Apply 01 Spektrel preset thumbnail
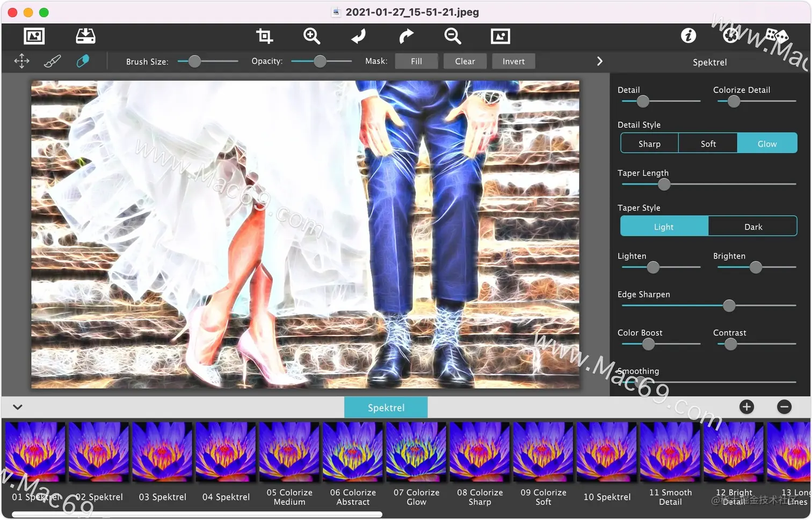The image size is (812, 520). tap(35, 452)
